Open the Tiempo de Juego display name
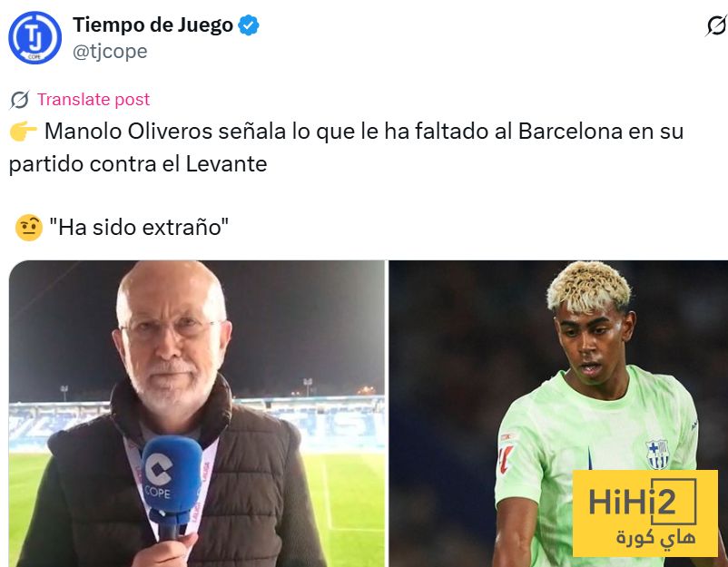Screen dimensions: 728x567 [152, 25]
